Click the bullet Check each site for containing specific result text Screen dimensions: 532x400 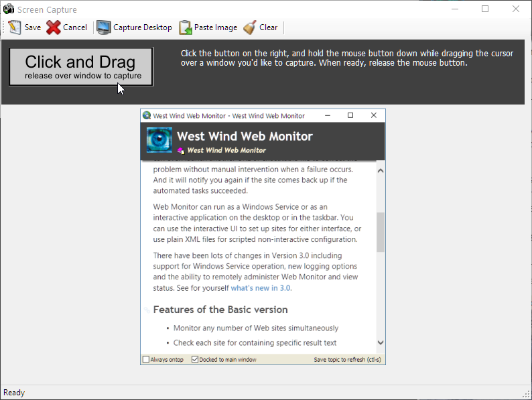click(255, 343)
